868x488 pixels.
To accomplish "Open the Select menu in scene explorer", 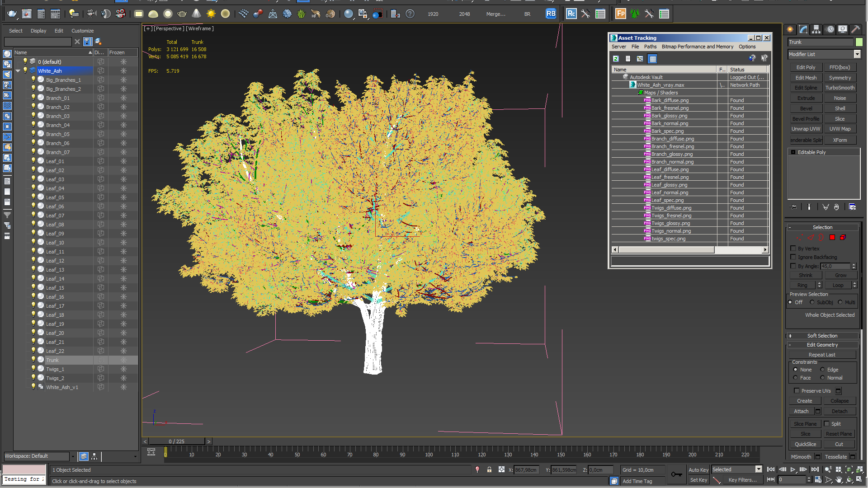I will tap(15, 31).
